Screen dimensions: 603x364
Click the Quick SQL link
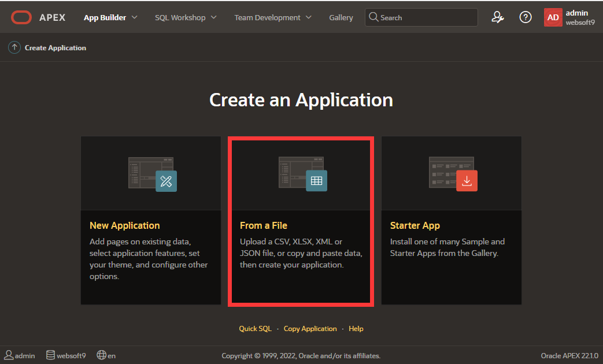255,329
